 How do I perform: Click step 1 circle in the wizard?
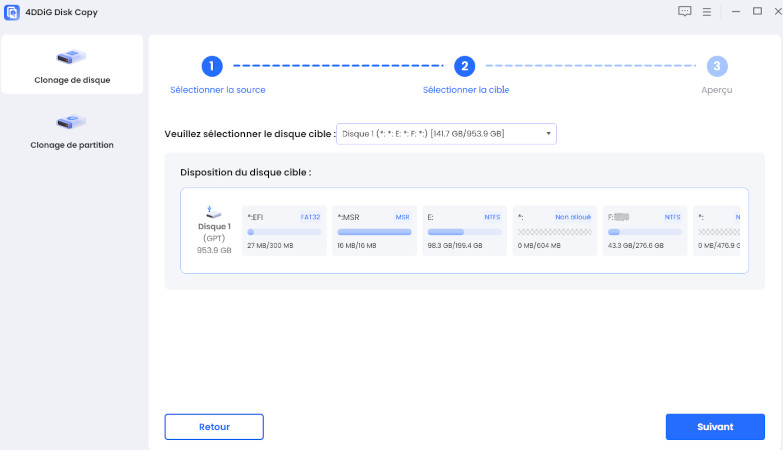pyautogui.click(x=211, y=66)
